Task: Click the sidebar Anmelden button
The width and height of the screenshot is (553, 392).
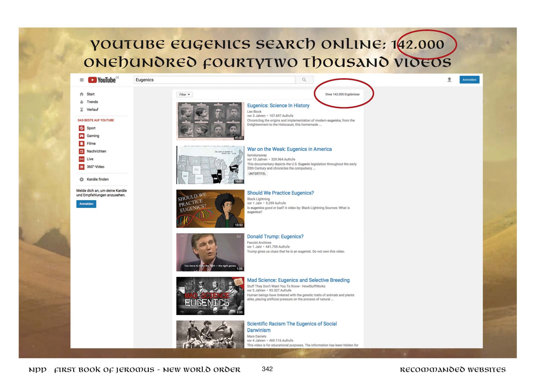Action: click(x=86, y=204)
